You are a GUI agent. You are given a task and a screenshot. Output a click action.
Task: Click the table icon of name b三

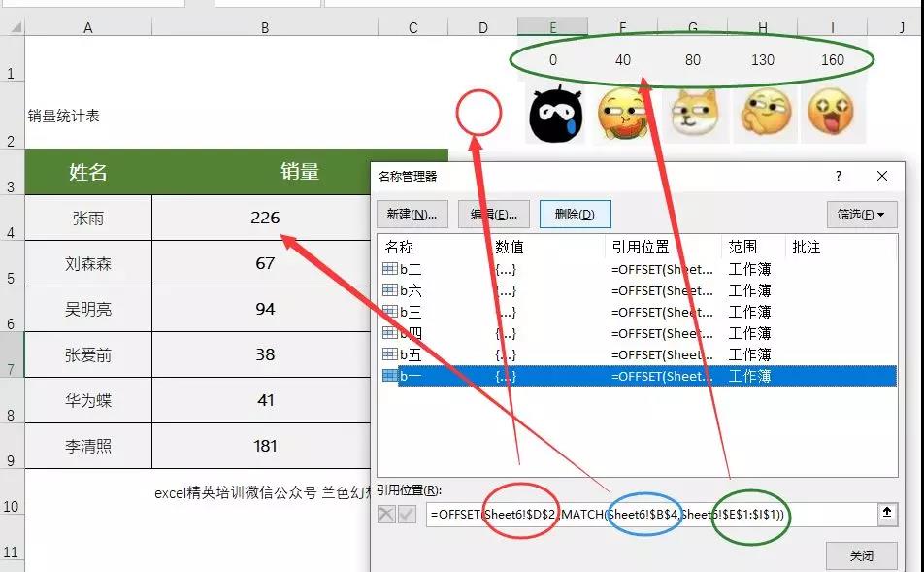[x=389, y=312]
